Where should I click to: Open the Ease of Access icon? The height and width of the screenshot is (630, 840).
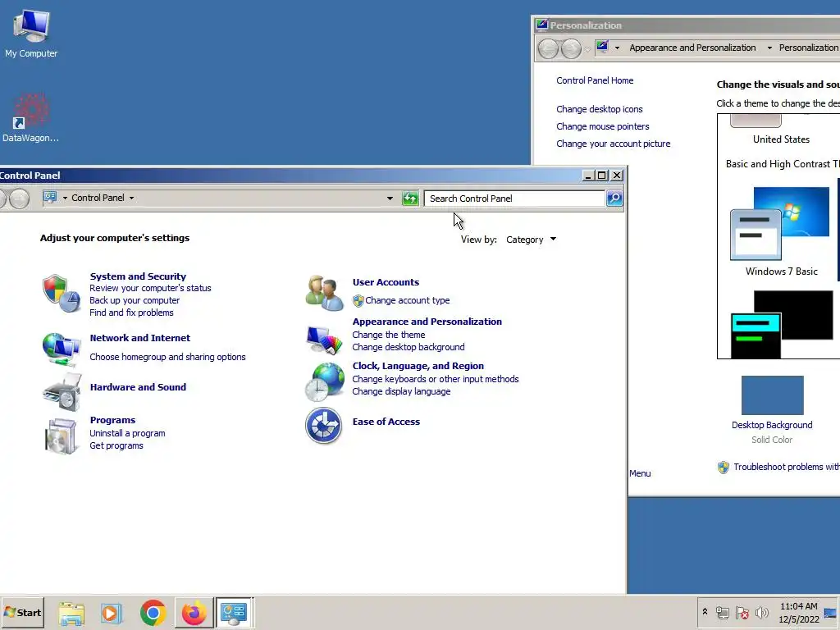pos(323,426)
